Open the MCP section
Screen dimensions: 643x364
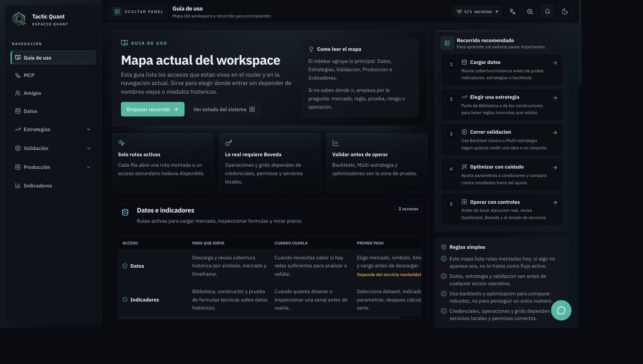click(x=53, y=75)
